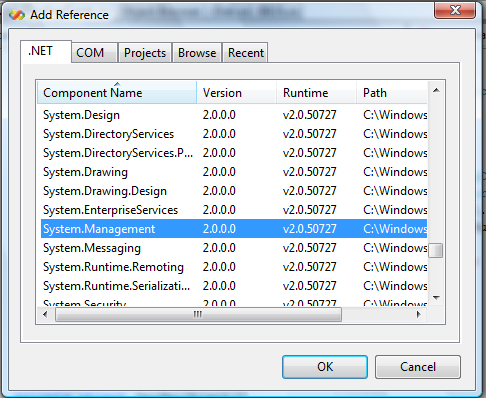Click the horizontal scrollbar thumb
486x398 pixels.
pos(198,314)
